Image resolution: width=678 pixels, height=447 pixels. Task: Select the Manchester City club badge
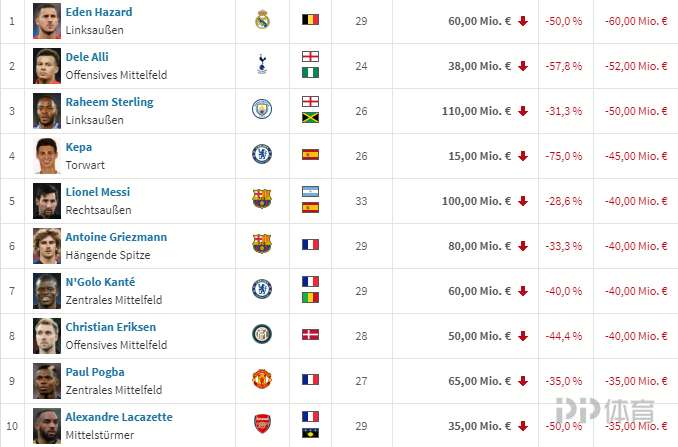click(262, 109)
